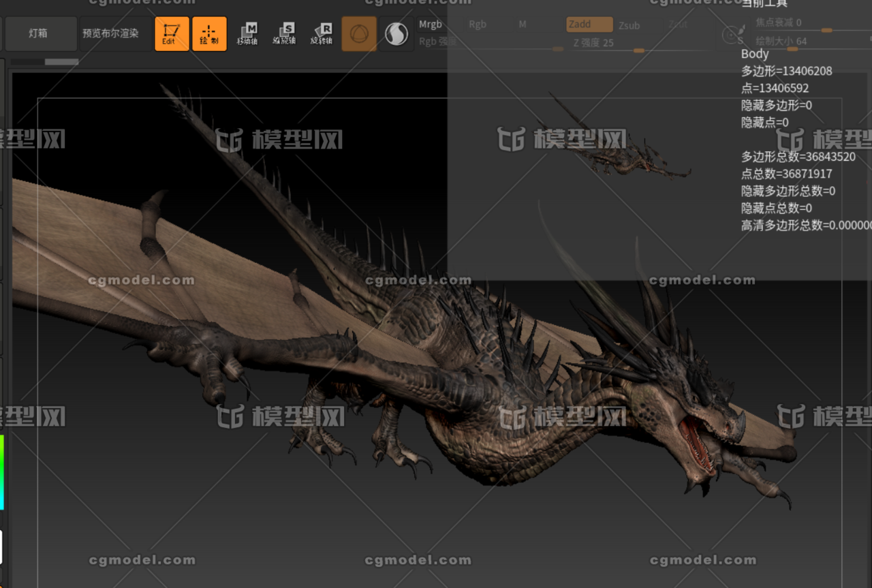Click the 隐藏点总数=0 text
The height and width of the screenshot is (588, 872).
777,208
